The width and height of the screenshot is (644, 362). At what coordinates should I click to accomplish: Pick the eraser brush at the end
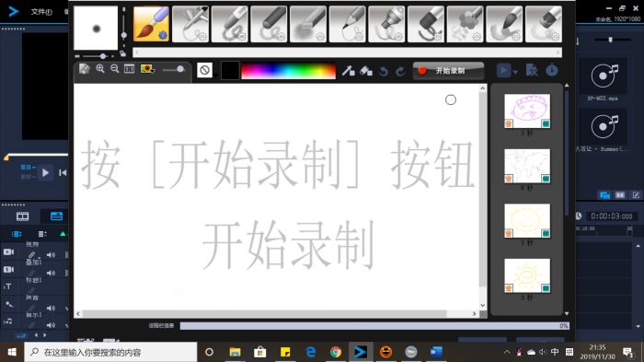coord(543,24)
